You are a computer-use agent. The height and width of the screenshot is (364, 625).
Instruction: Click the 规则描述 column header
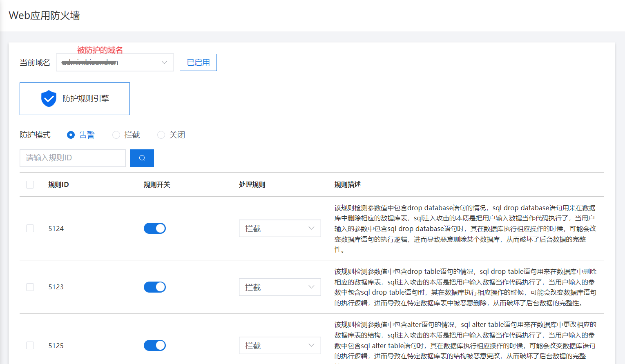click(348, 184)
